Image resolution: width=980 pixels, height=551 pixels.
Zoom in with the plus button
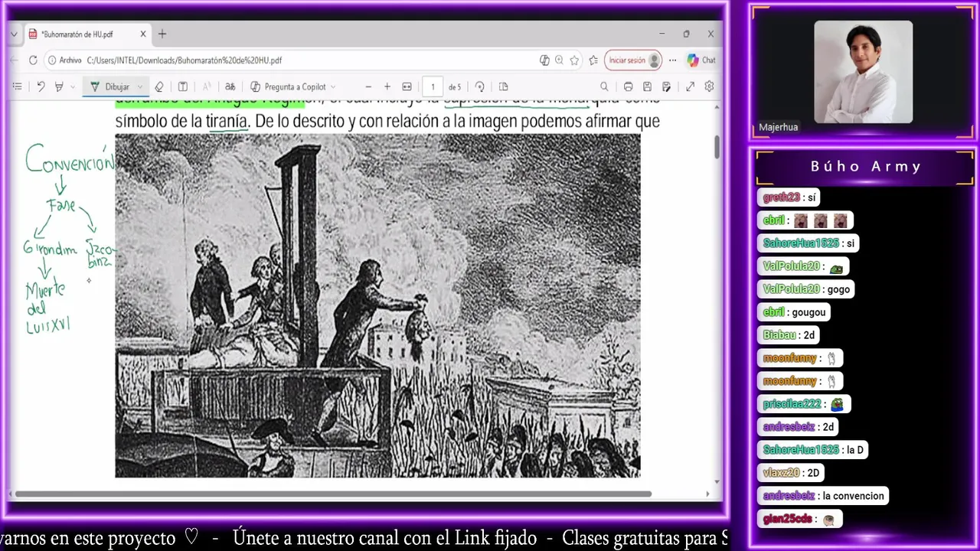click(387, 86)
